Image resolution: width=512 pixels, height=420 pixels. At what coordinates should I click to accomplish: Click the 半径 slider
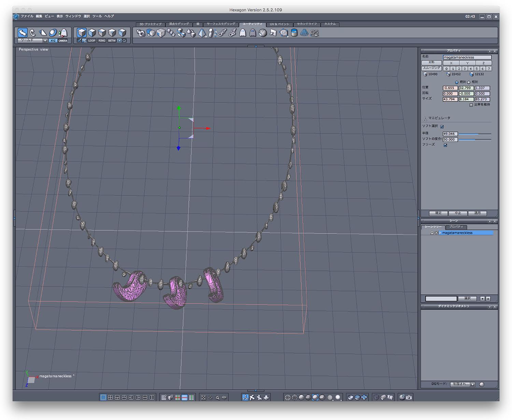(474, 134)
